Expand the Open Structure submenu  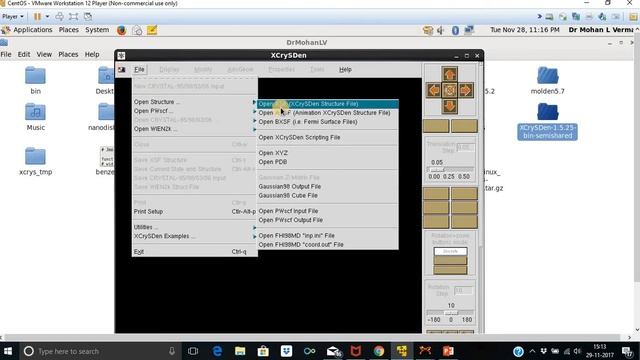pos(195,102)
